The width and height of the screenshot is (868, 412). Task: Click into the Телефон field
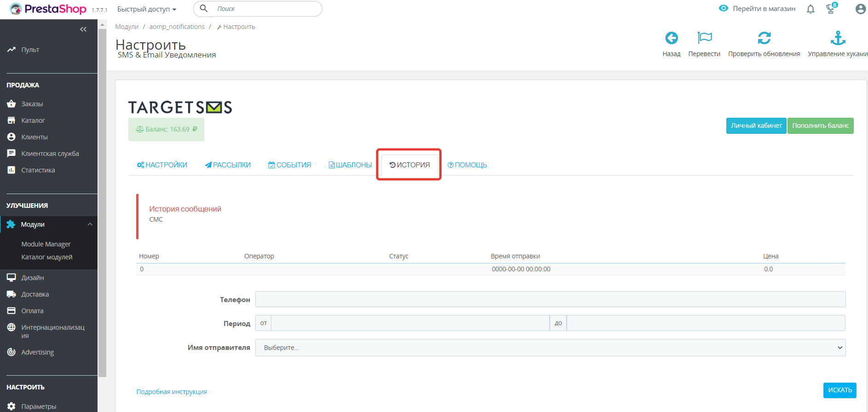click(x=550, y=299)
